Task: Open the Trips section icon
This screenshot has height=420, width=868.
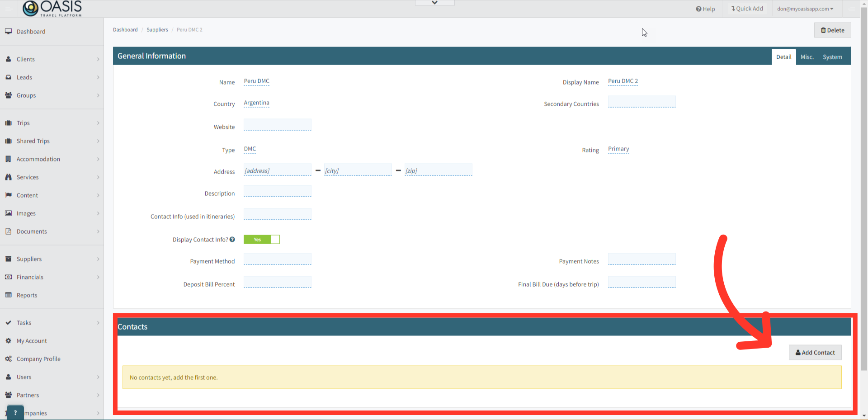Action: click(x=9, y=123)
